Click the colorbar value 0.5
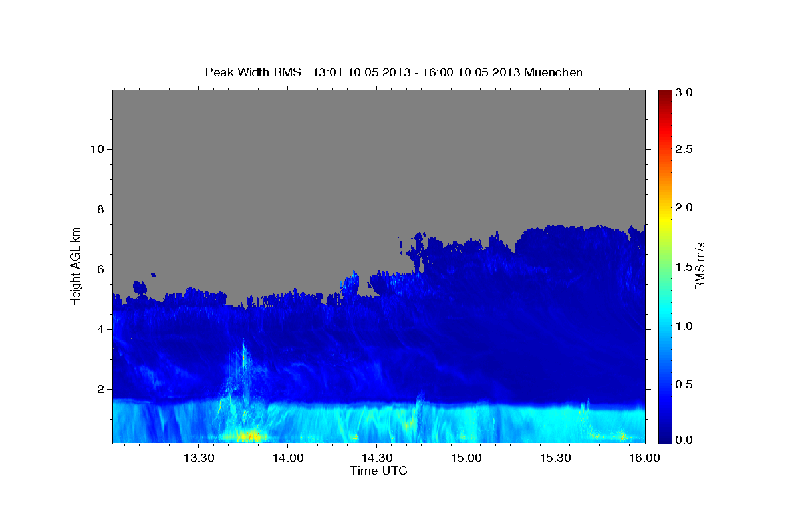The image size is (798, 532). 685,384
